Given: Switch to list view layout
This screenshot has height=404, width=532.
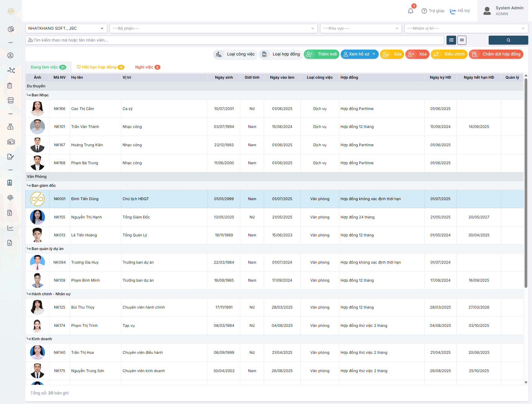Looking at the screenshot, I should [451, 40].
